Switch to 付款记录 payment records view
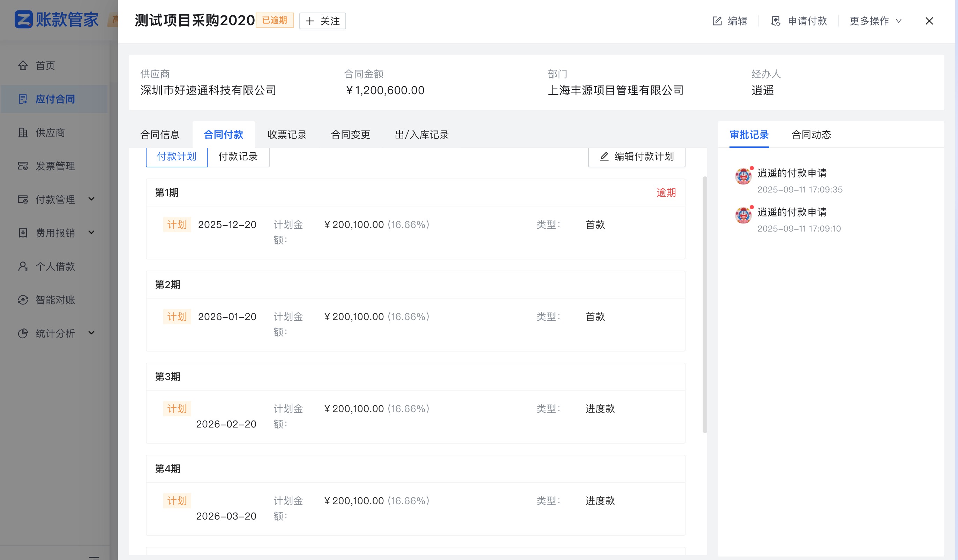The width and height of the screenshot is (958, 560). click(x=238, y=156)
